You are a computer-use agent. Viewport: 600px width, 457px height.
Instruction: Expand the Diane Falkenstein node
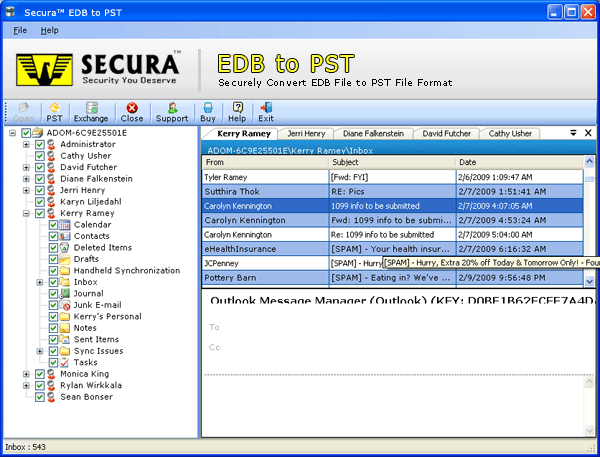pos(26,179)
